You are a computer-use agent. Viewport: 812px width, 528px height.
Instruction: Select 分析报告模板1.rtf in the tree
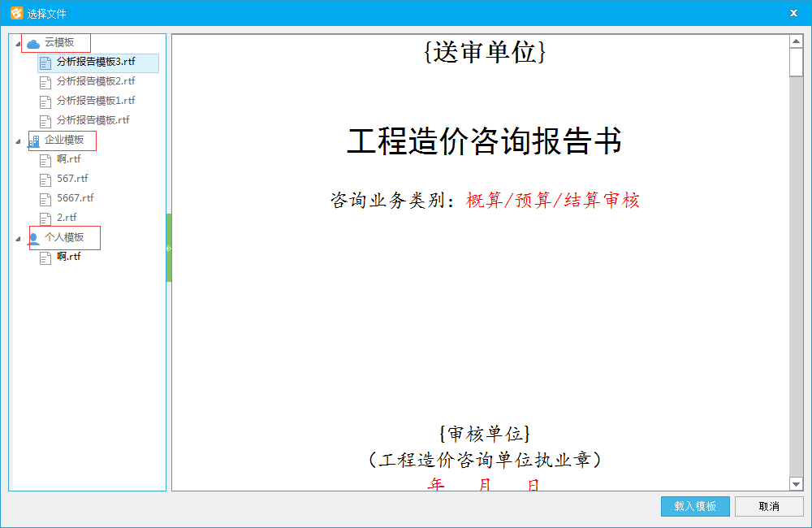click(95, 101)
